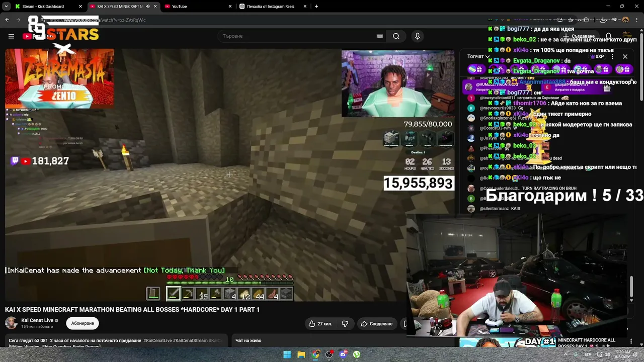
Task: Click the 15,955,893 counter on stream
Action: (x=418, y=183)
